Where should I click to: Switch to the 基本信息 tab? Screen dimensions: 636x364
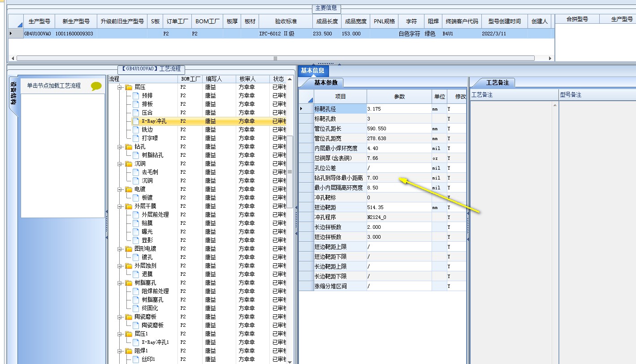313,71
